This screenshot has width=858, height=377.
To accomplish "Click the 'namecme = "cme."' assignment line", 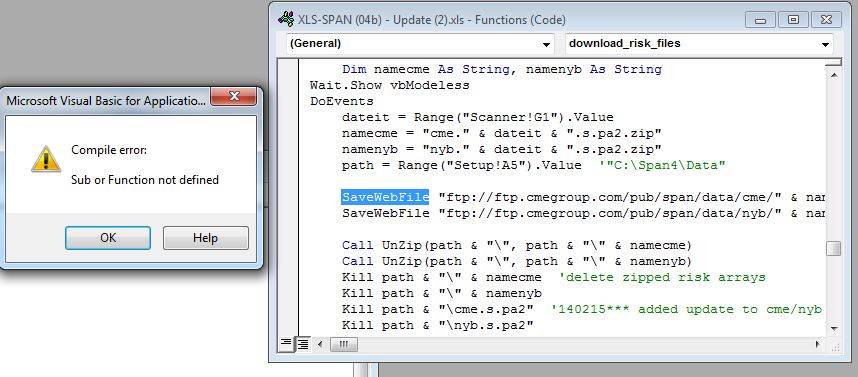I will [502, 133].
